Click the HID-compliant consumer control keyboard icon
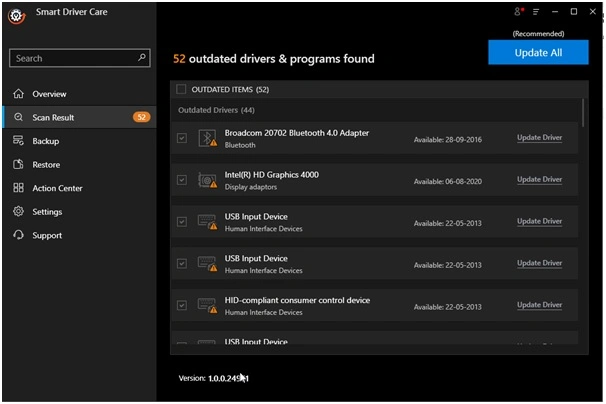606x404 pixels. 208,305
